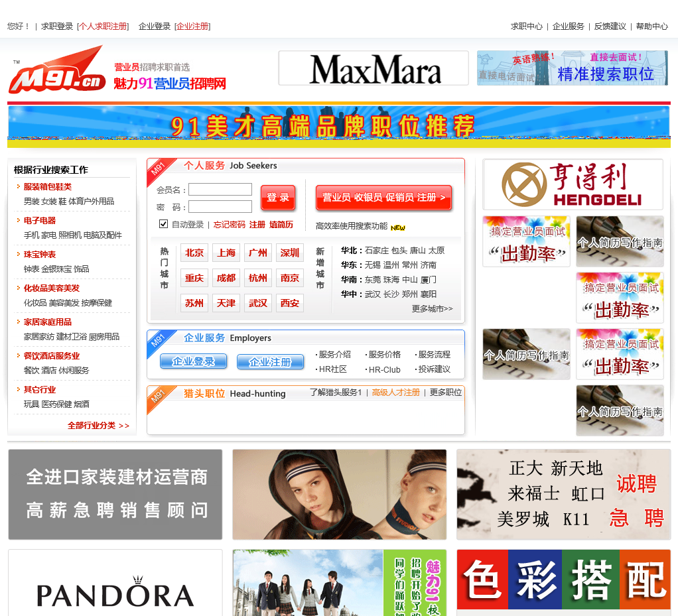Click the 东莞 city link
Screen dimensions: 678x616
372,280
